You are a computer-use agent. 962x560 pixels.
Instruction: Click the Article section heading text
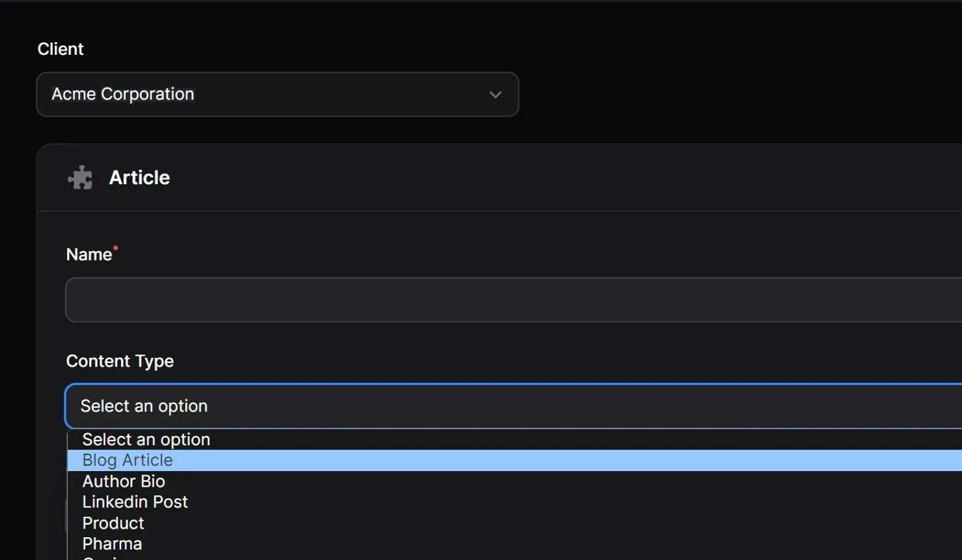(140, 178)
